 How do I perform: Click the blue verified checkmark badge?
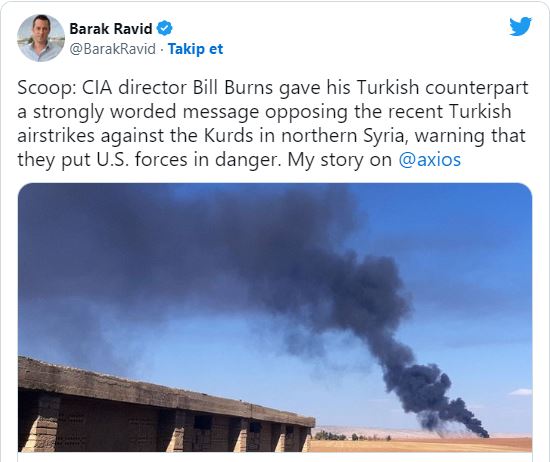pos(164,28)
